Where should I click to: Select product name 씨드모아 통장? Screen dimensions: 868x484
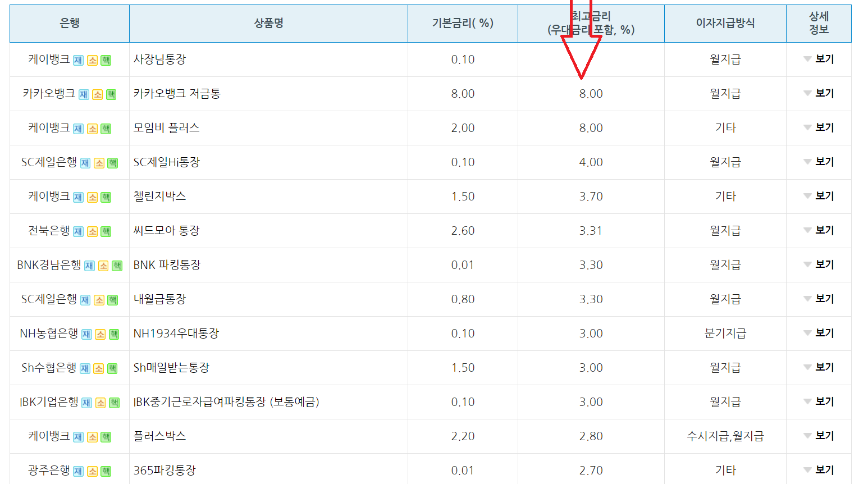[x=166, y=230]
